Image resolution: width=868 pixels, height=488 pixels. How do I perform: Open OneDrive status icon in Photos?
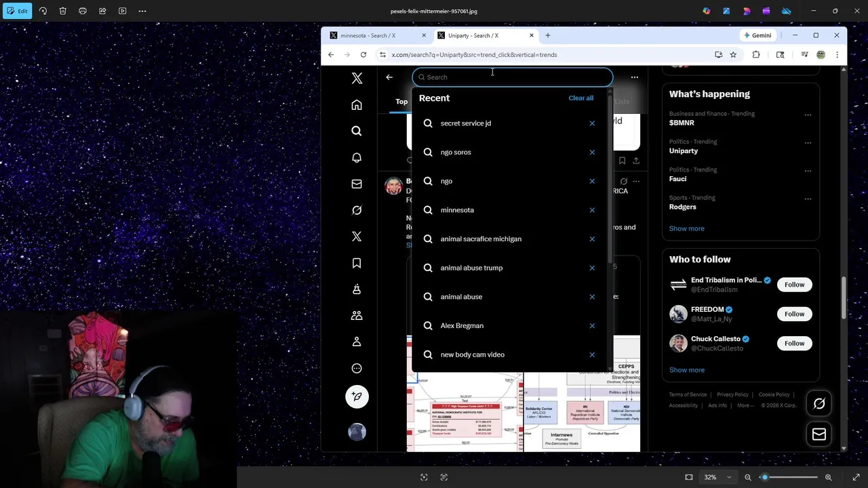[x=787, y=11]
